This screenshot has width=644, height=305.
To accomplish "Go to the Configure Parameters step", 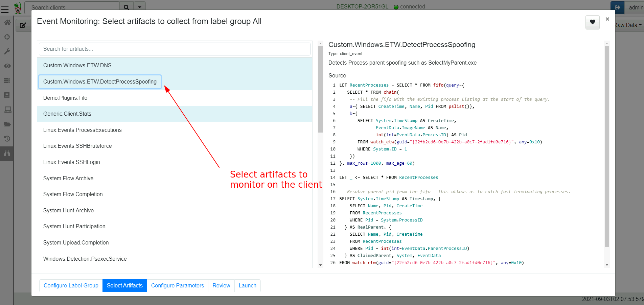I will [x=177, y=286].
